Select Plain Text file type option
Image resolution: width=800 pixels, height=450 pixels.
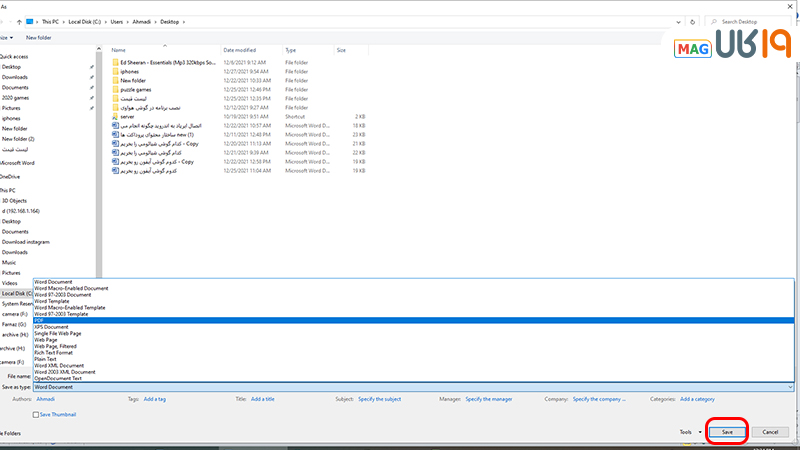pos(47,358)
